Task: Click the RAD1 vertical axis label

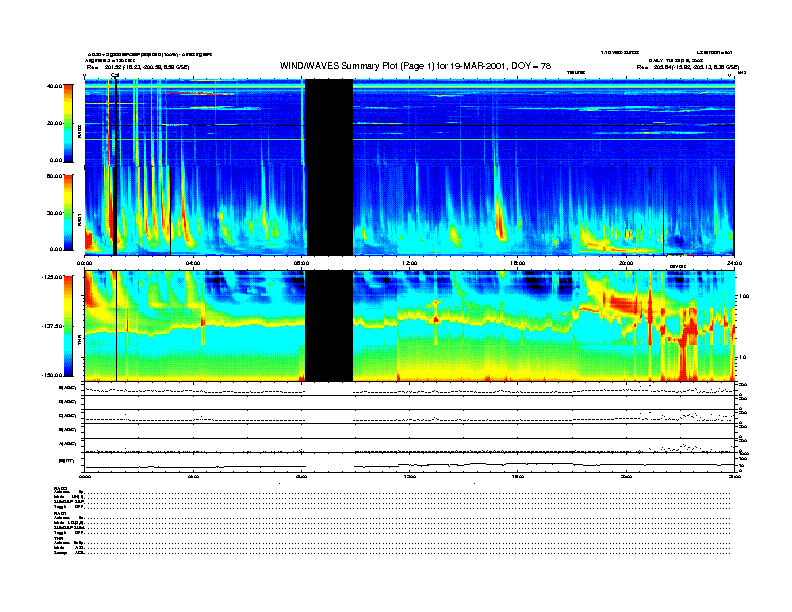Action: pos(80,219)
